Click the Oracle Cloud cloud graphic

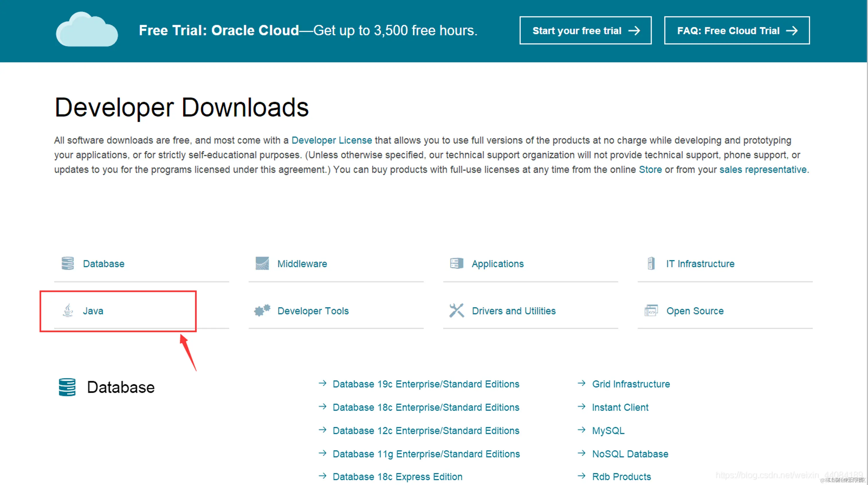tap(87, 30)
